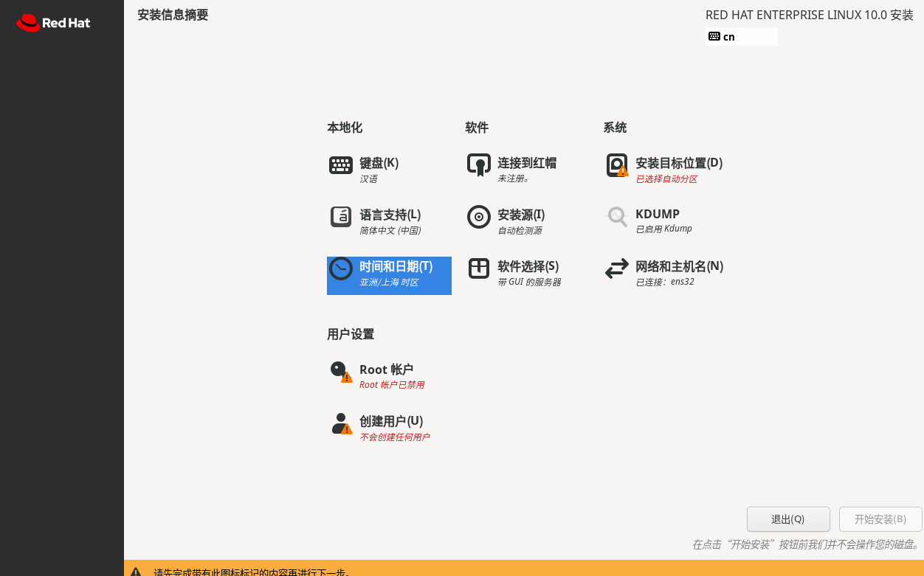Open 连接到红帽 registration

(527, 163)
